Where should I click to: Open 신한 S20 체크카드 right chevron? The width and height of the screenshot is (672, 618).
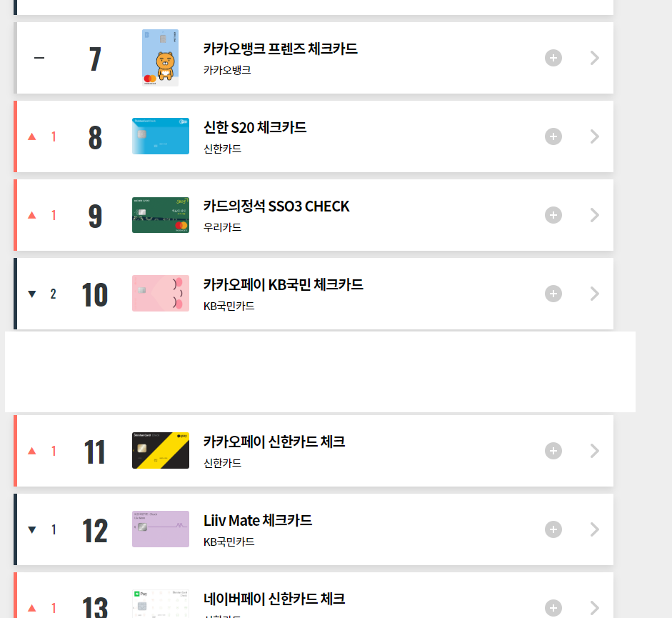pos(595,136)
